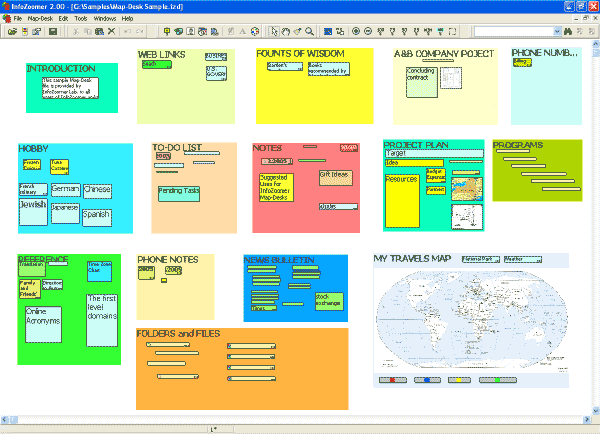
Task: Click into the toolbar search field
Action: coord(514,31)
